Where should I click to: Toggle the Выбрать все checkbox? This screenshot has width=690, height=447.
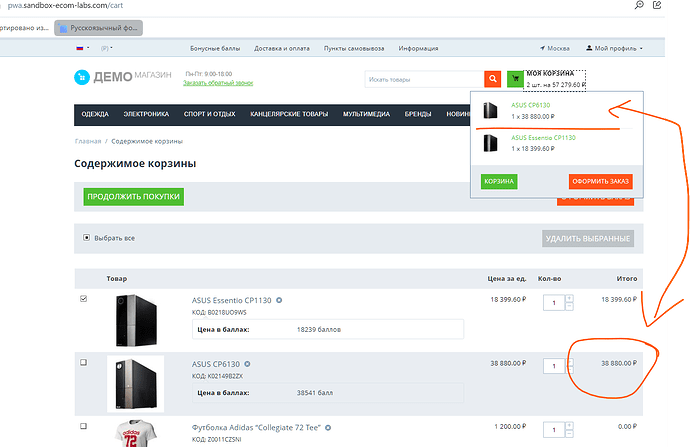click(86, 238)
